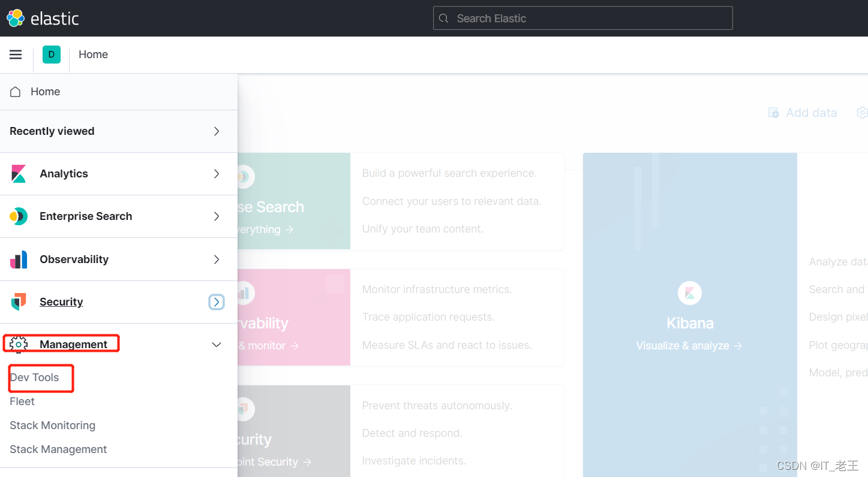Open Fleet under Management

(22, 401)
